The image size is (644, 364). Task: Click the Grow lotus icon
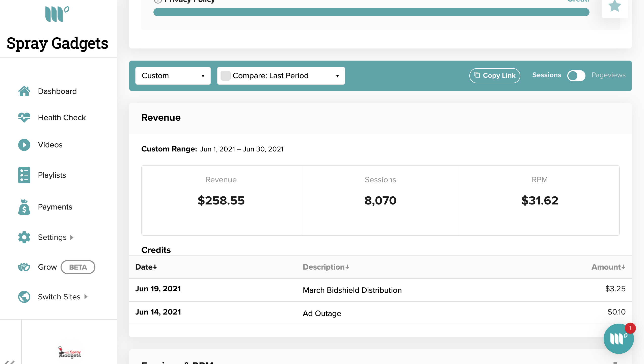click(x=24, y=267)
